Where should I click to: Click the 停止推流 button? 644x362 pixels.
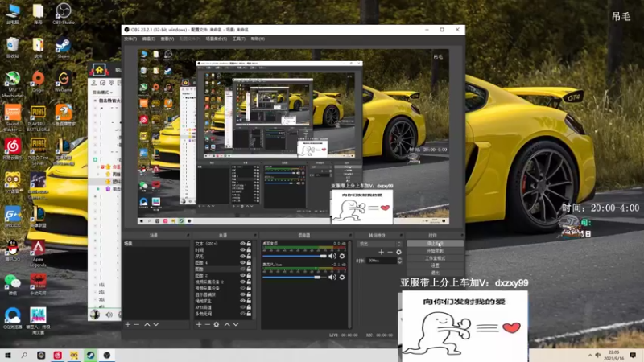(x=435, y=244)
